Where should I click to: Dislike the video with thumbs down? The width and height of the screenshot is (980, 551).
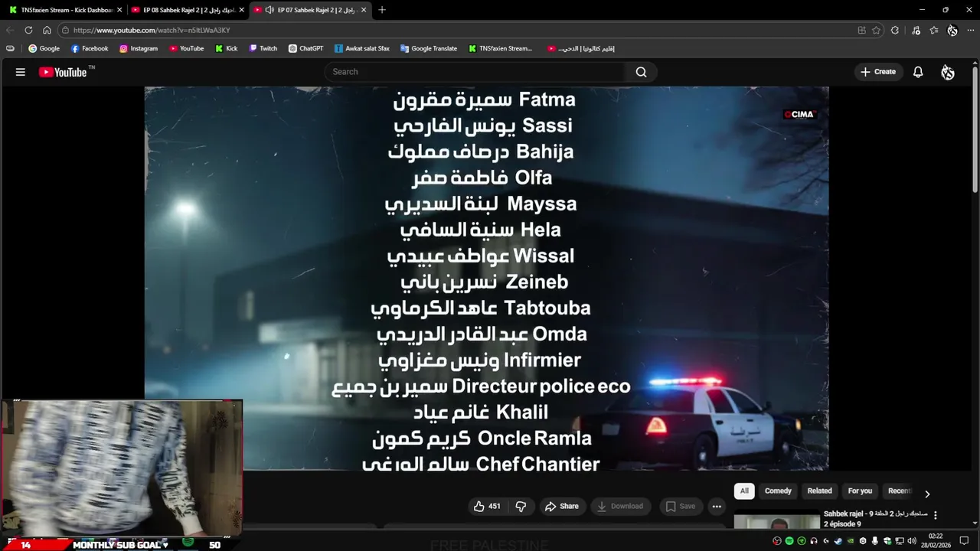[x=521, y=506]
